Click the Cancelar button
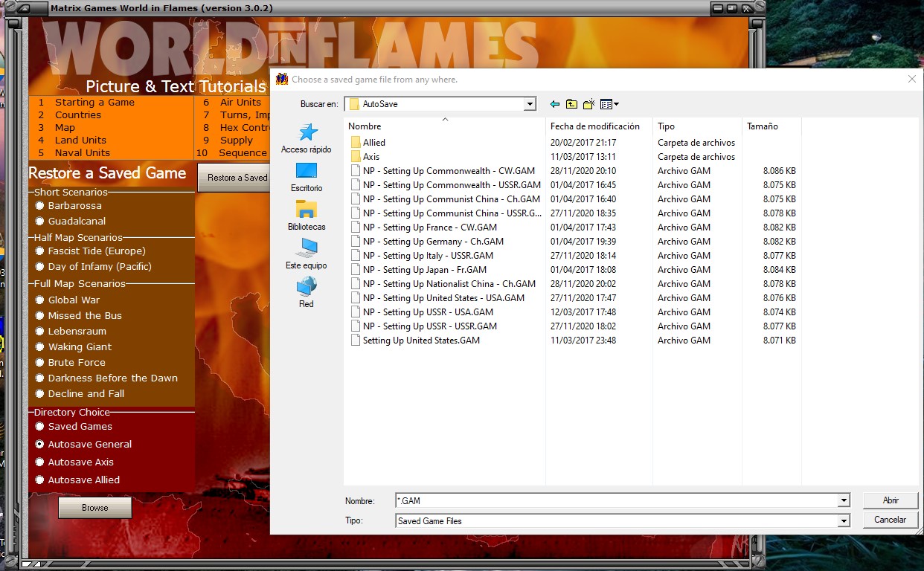The image size is (924, 571). point(891,520)
